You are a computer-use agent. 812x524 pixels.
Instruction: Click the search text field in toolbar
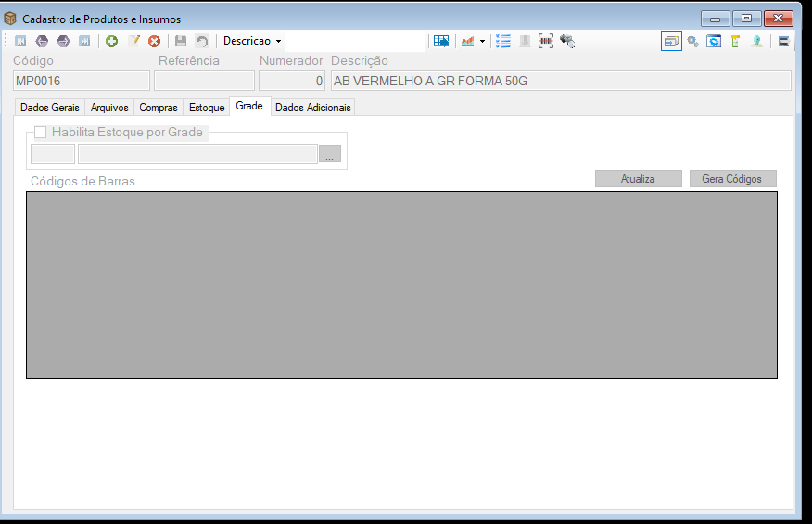click(355, 41)
